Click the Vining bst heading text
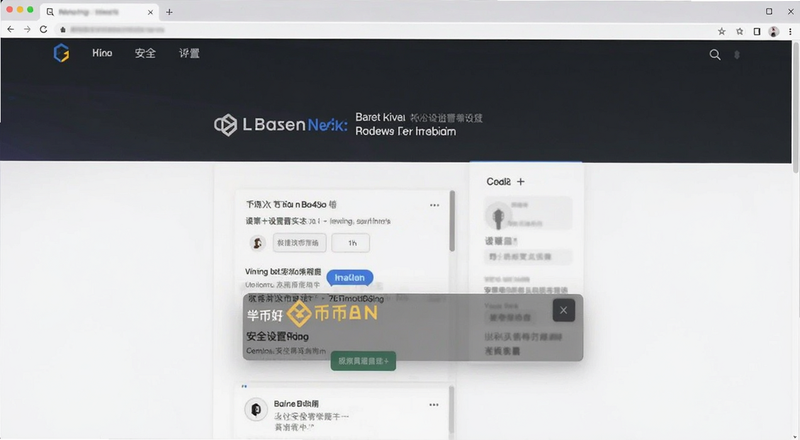 click(283, 272)
